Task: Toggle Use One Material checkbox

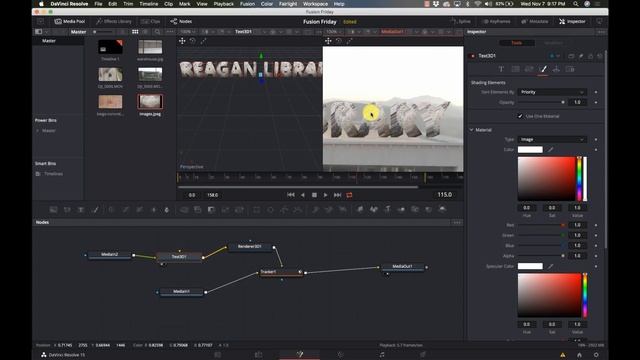Action: pos(520,116)
